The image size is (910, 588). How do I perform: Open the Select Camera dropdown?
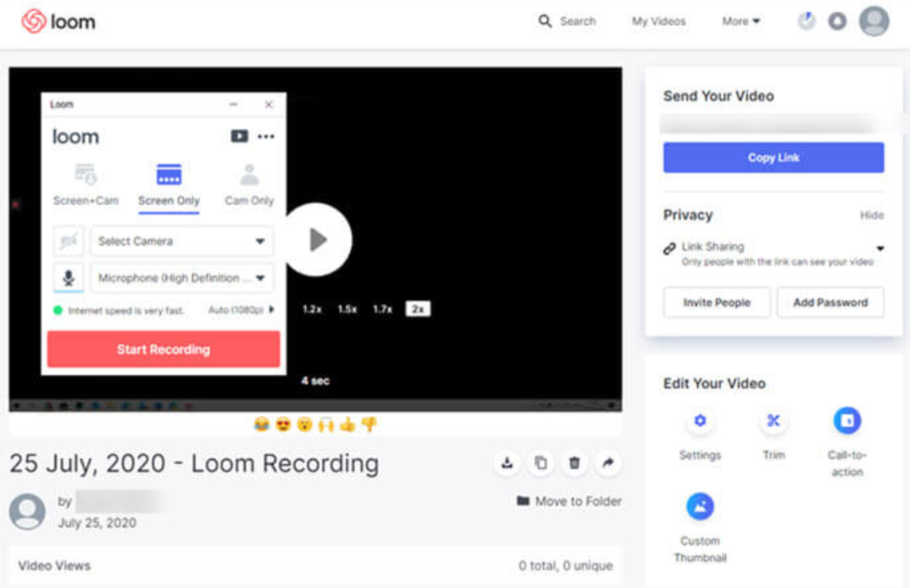coord(181,241)
